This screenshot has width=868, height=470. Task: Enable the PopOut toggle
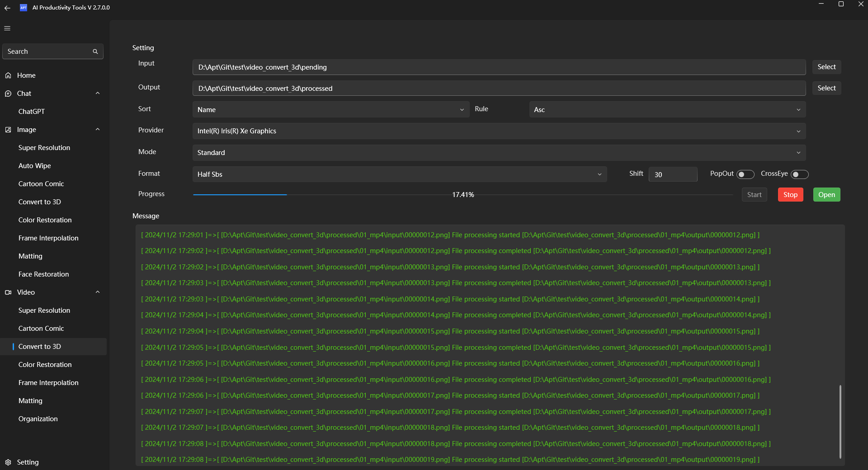point(745,174)
